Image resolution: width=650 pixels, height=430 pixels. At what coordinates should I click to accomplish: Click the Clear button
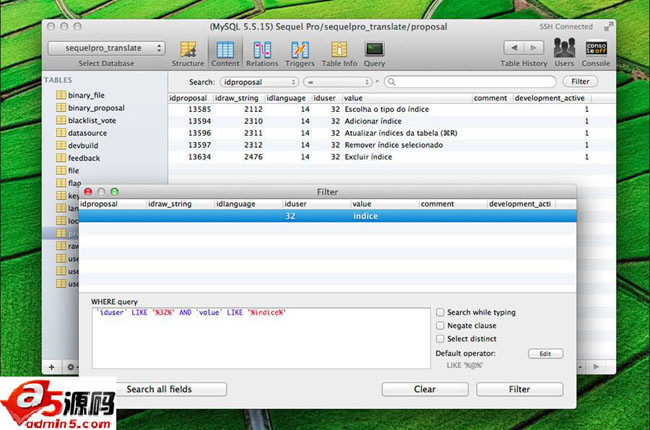[x=425, y=389]
